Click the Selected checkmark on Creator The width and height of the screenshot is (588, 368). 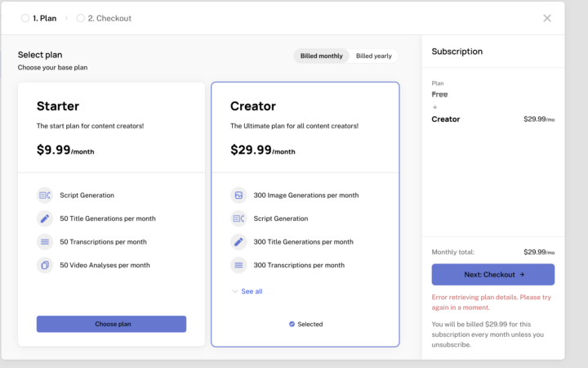[292, 324]
